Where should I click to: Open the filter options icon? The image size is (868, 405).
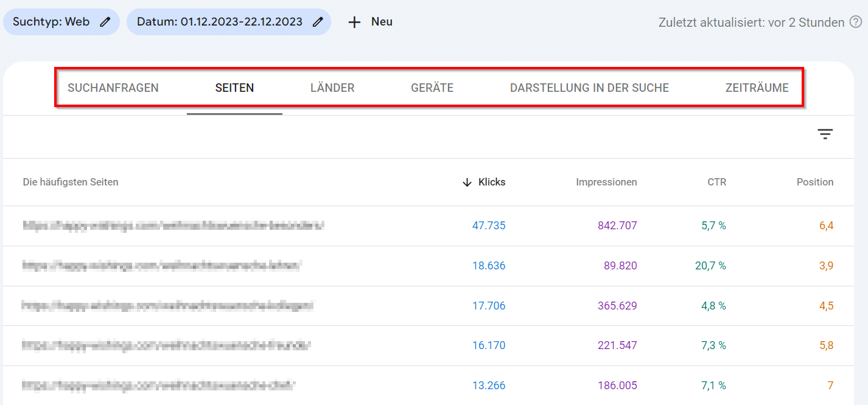[825, 134]
